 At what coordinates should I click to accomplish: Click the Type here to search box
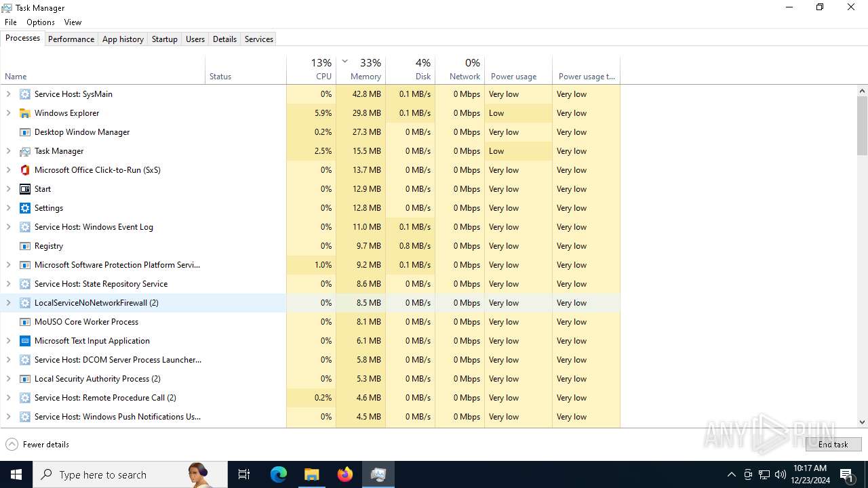[x=130, y=474]
